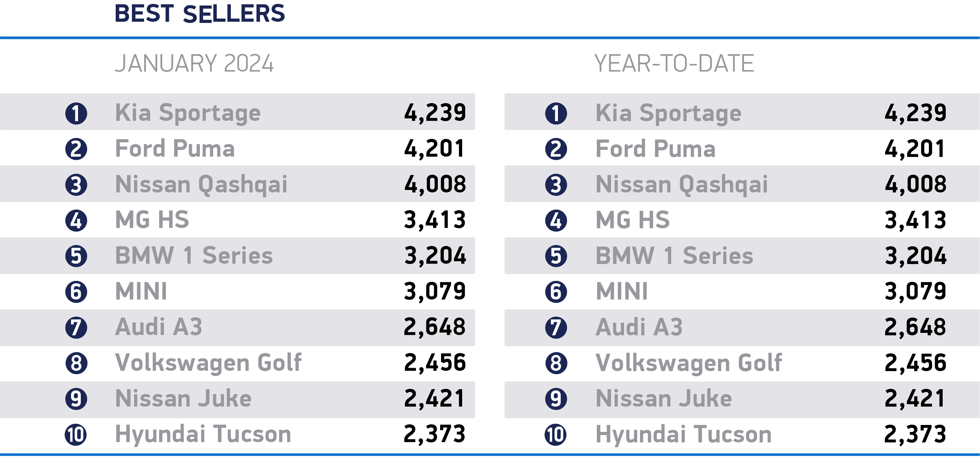The image size is (980, 458).
Task: Click rank 3 badge in Year-to-Date list
Action: (x=556, y=185)
